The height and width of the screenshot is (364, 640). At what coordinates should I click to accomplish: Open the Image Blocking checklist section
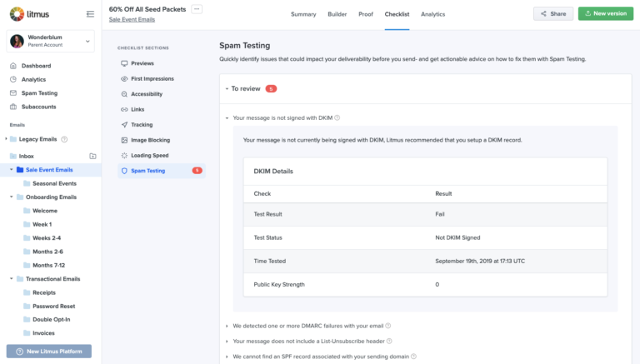point(150,140)
